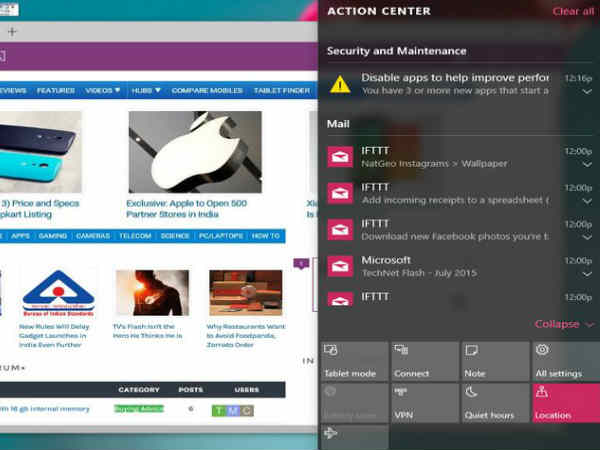Open 'NatGeo Instagrams > Wallpaper' message
The image size is (600, 450).
[434, 164]
